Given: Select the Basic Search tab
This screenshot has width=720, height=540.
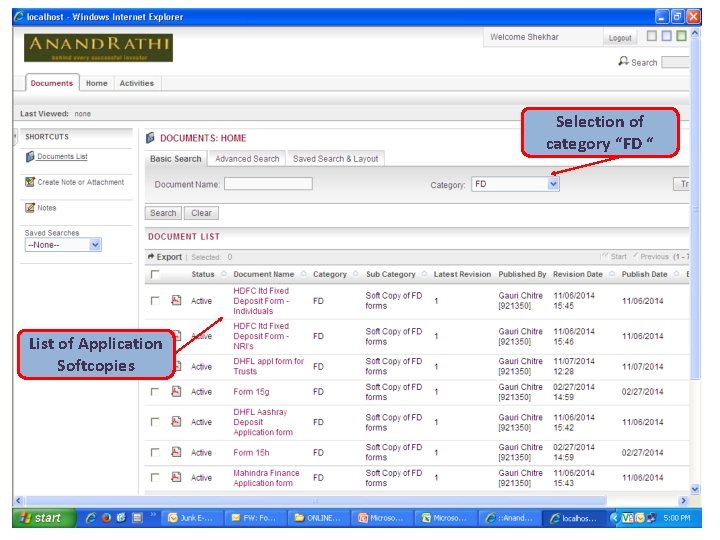Looking at the screenshot, I should point(176,158).
